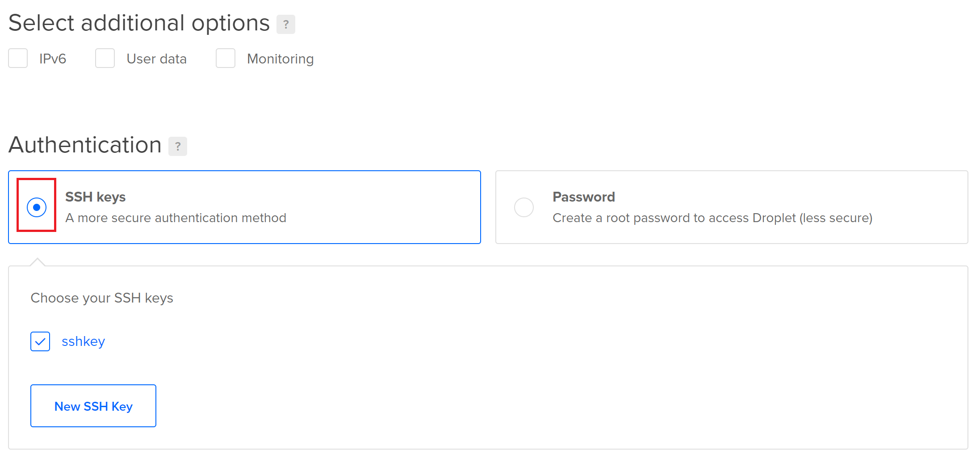Click the "Authentication" section heading text
Viewport: 980px width, 463px height.
tap(85, 145)
